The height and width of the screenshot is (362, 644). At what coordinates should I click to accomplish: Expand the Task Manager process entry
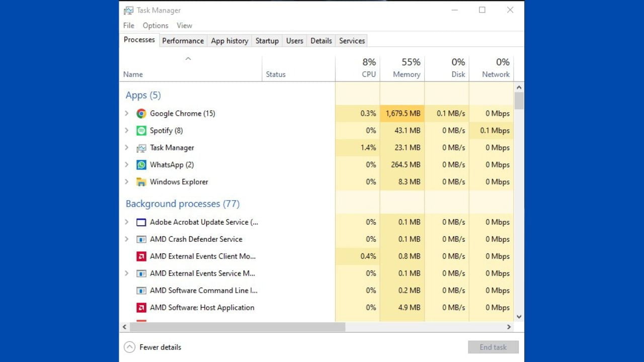point(127,148)
